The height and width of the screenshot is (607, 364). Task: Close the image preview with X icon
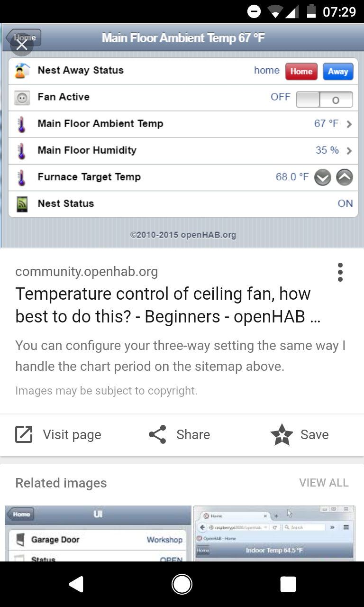click(x=22, y=45)
